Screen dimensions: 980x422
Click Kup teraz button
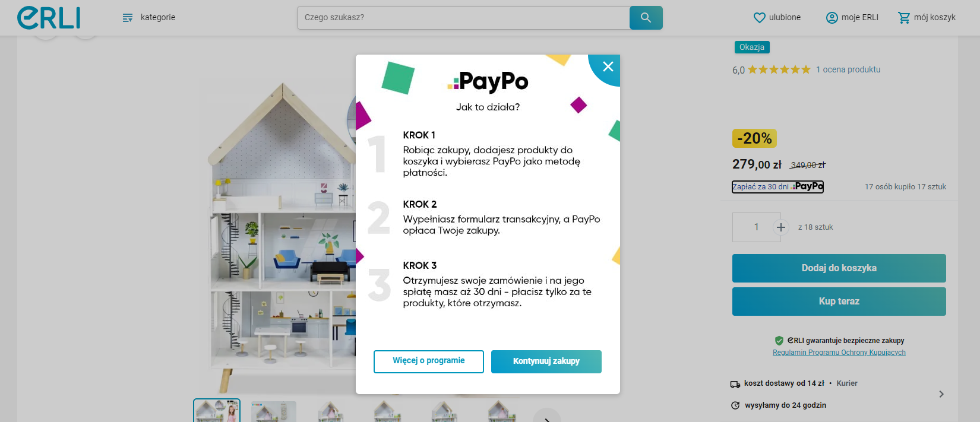(x=839, y=302)
